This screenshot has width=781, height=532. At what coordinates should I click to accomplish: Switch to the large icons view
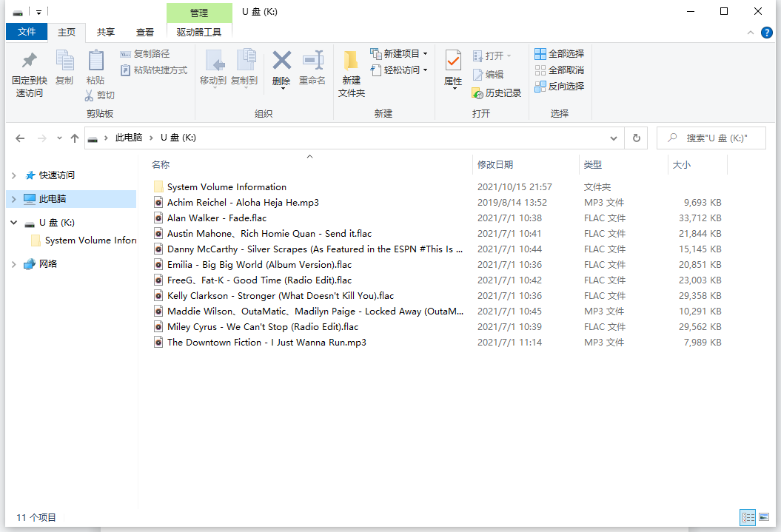point(763,517)
